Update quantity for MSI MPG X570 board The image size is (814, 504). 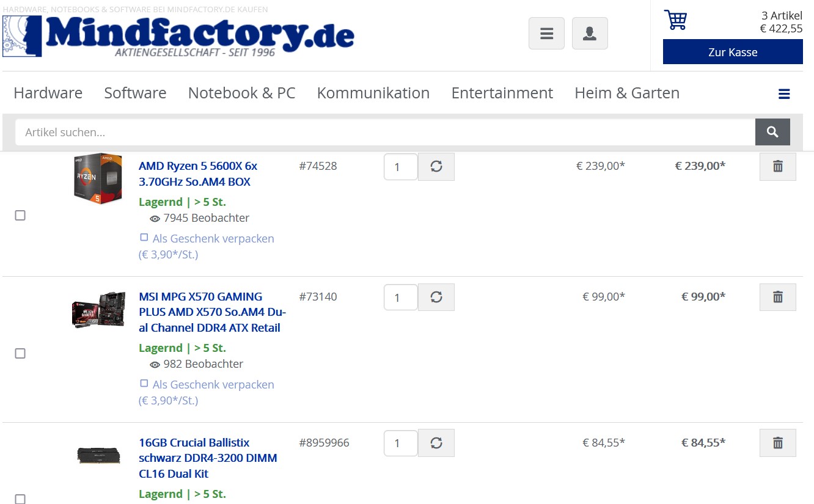[436, 298]
